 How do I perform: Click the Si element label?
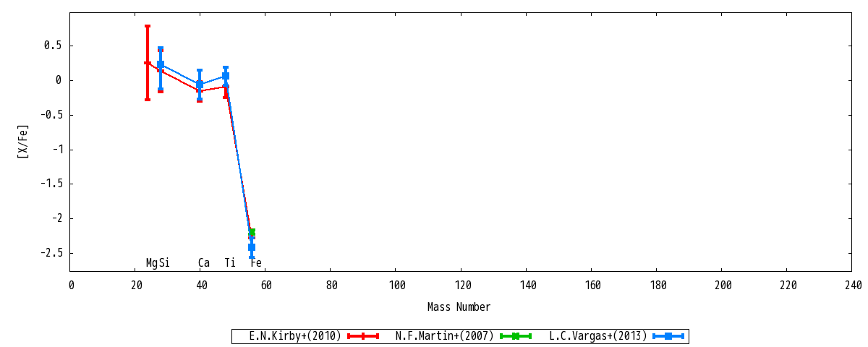(164, 263)
